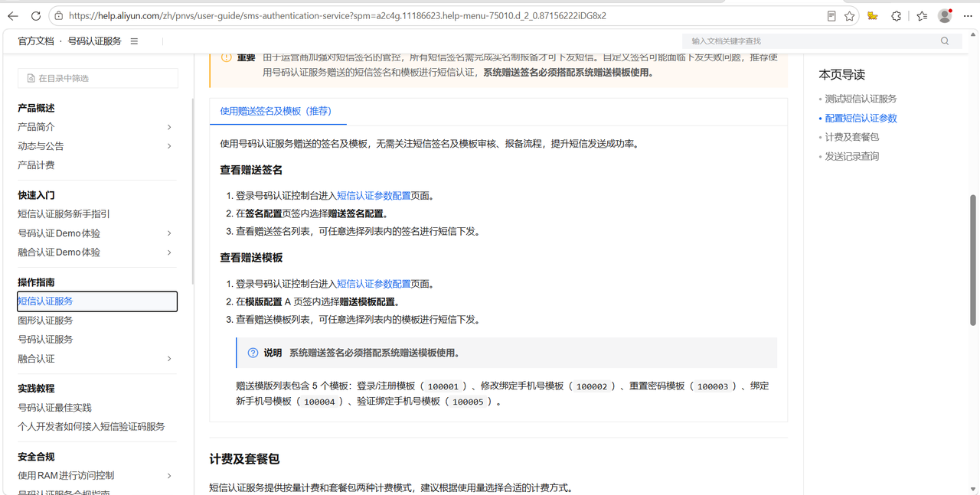Jump to 发送记录查询 in page guide
This screenshot has width=980, height=495.
coord(851,156)
